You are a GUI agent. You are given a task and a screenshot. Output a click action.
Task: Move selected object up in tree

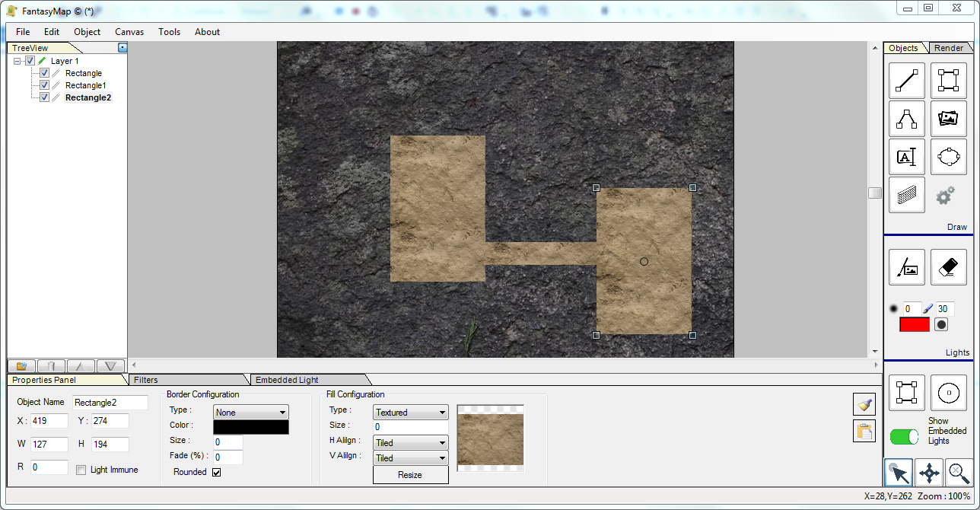click(x=81, y=366)
